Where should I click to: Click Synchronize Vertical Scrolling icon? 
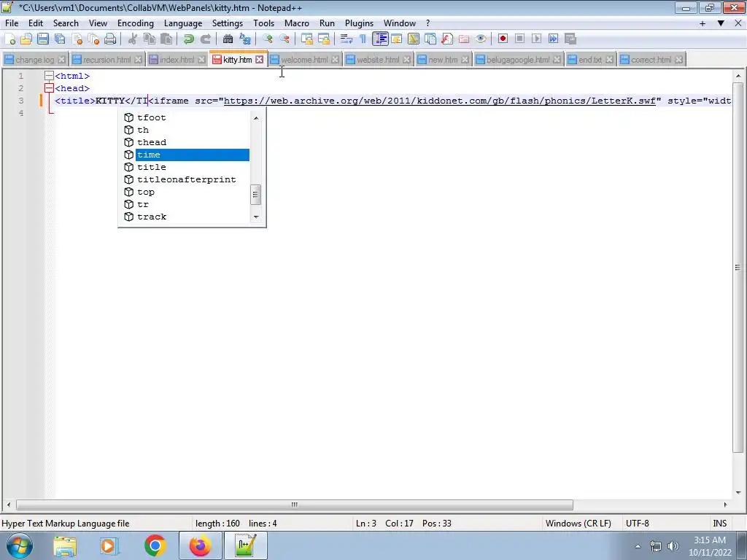coord(307,39)
